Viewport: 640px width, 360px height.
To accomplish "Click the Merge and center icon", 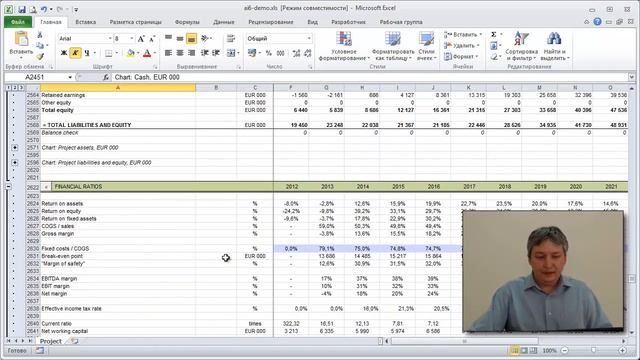I will (231, 53).
